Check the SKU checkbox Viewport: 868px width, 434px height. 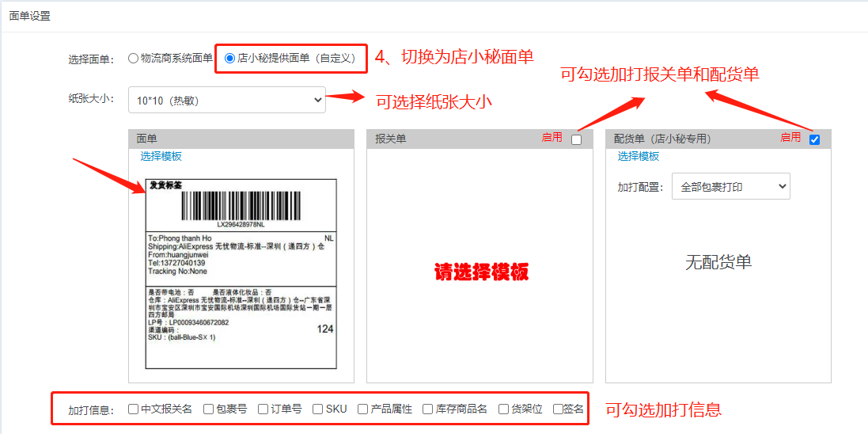(317, 409)
